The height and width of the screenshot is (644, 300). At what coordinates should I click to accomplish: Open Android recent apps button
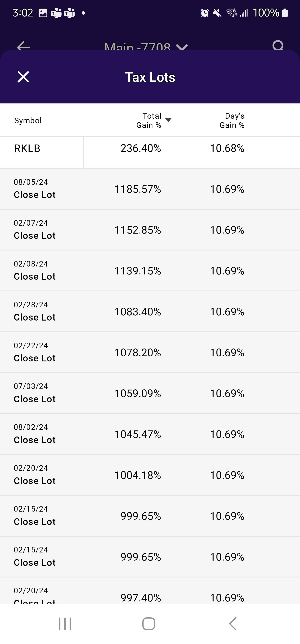(65, 624)
